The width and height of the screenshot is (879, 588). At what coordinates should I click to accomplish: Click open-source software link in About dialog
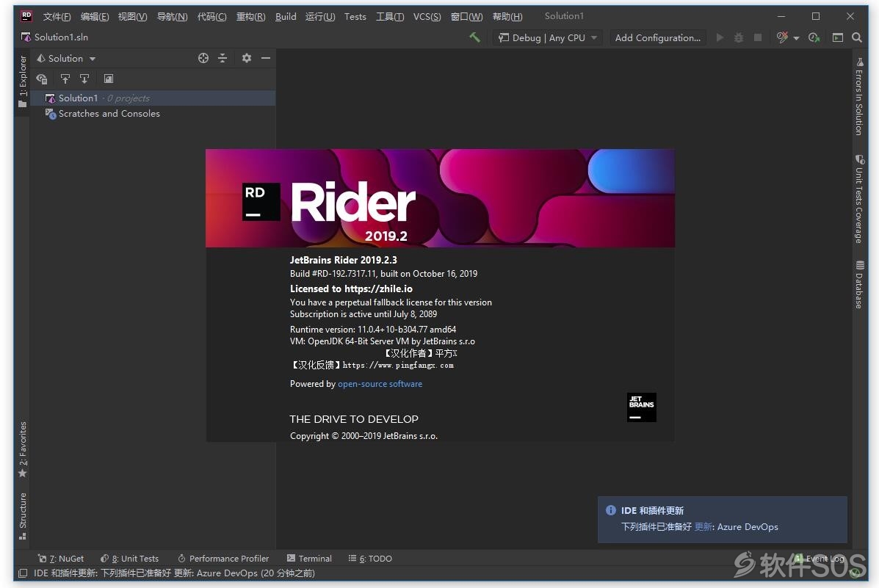380,384
